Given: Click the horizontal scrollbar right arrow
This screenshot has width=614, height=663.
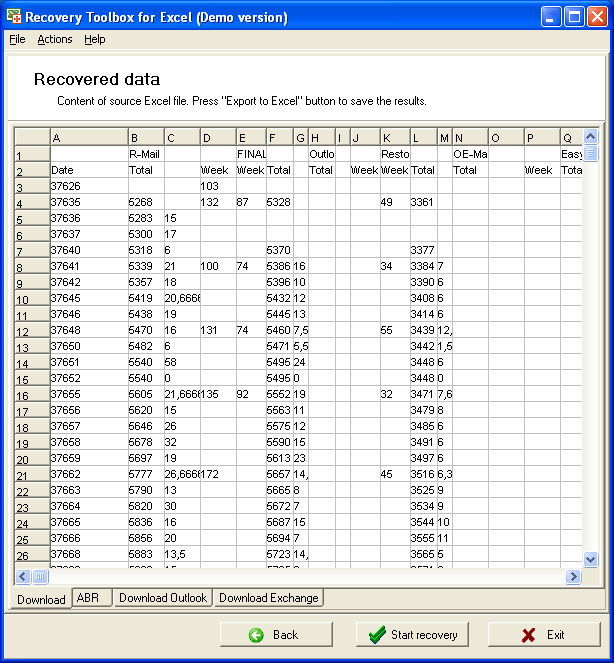Looking at the screenshot, I should pyautogui.click(x=573, y=576).
